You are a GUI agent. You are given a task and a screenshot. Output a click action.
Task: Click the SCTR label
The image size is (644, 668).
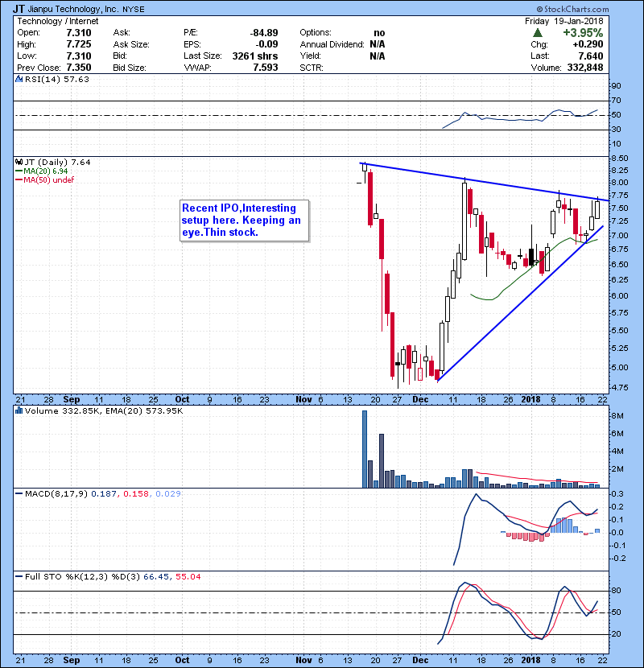(312, 68)
